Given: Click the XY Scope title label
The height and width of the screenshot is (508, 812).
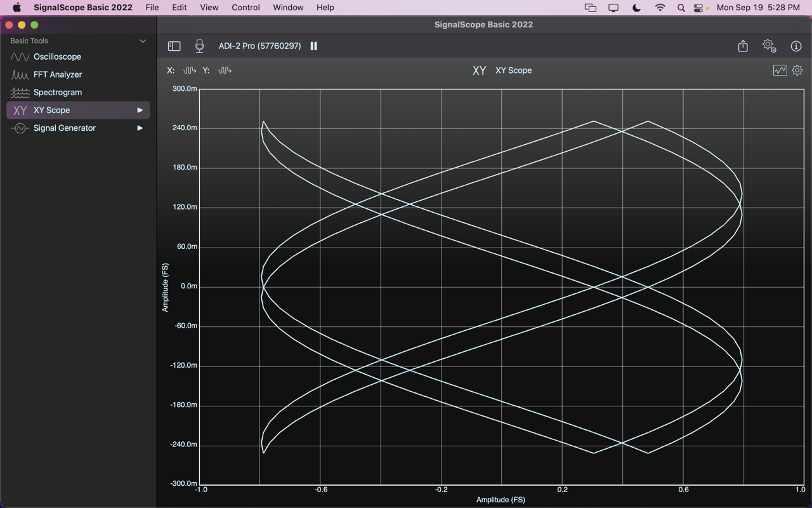Looking at the screenshot, I should [513, 70].
